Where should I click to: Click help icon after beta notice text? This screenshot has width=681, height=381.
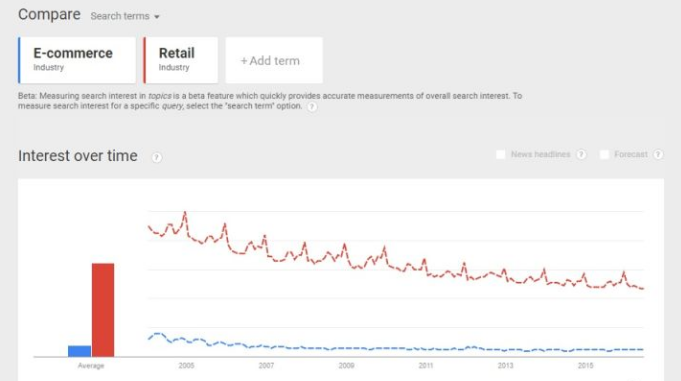312,107
